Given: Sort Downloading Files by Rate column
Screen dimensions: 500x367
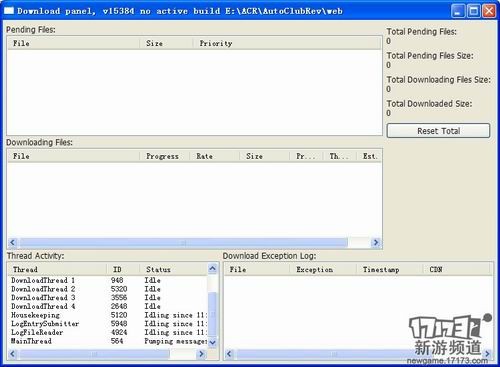Looking at the screenshot, I should 215,156.
